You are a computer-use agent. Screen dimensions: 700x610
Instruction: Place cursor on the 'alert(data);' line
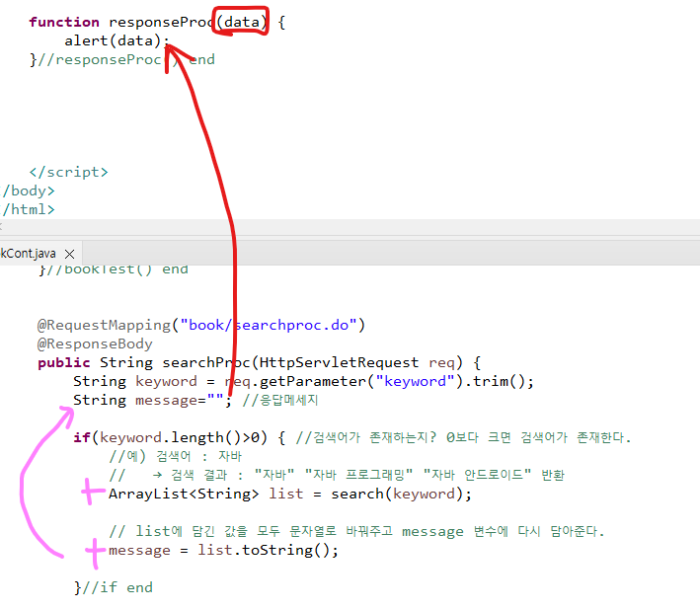pyautogui.click(x=117, y=40)
